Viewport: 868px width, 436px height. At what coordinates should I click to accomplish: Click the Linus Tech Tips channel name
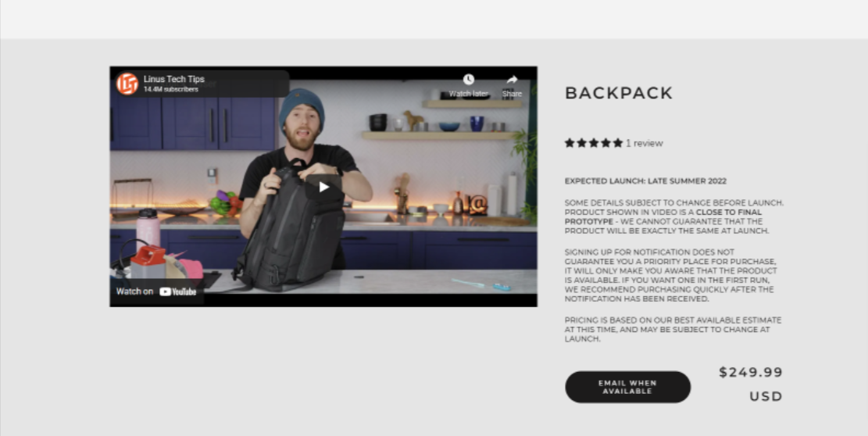click(x=173, y=79)
